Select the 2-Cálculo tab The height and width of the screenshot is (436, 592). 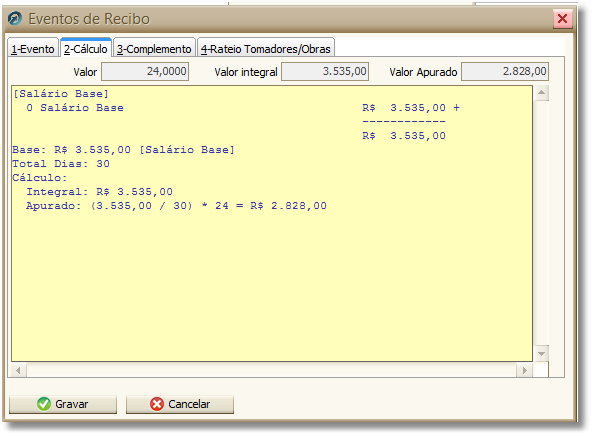pos(86,49)
